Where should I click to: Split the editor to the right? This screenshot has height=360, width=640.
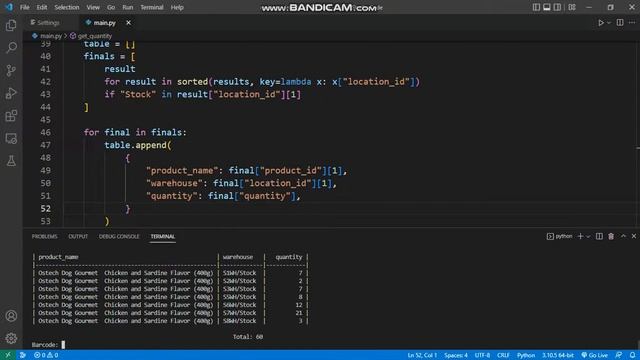[620, 23]
